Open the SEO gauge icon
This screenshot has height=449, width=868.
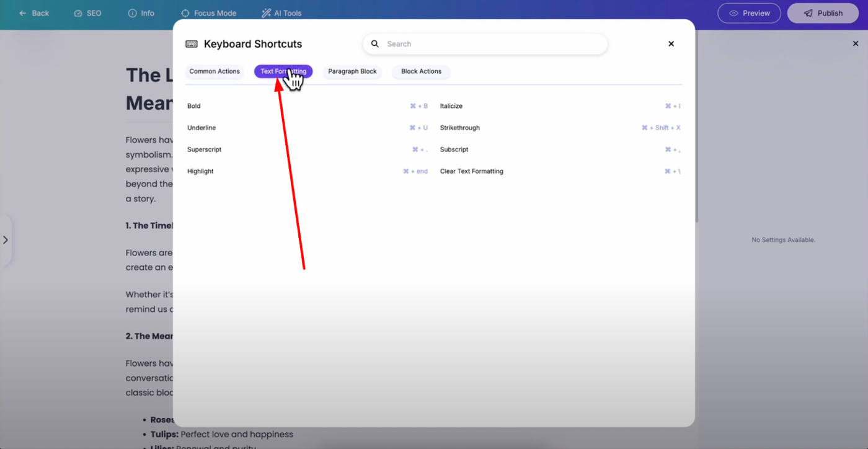pyautogui.click(x=78, y=13)
